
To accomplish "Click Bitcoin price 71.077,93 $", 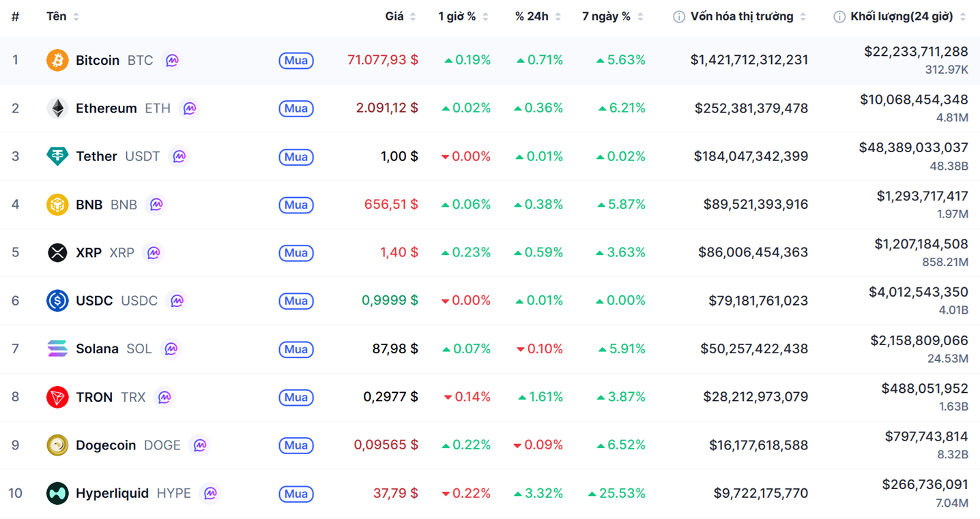I will point(383,60).
